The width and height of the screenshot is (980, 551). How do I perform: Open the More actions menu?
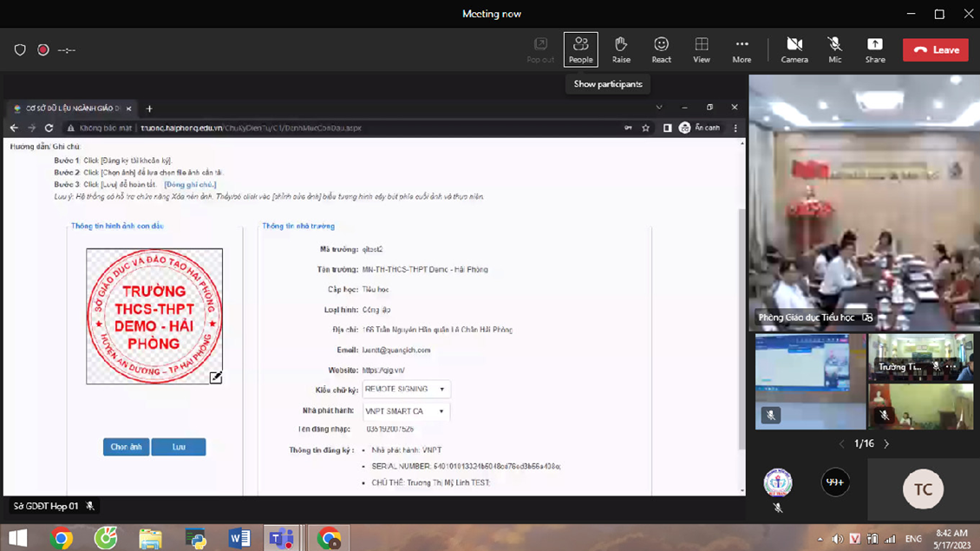click(x=742, y=49)
